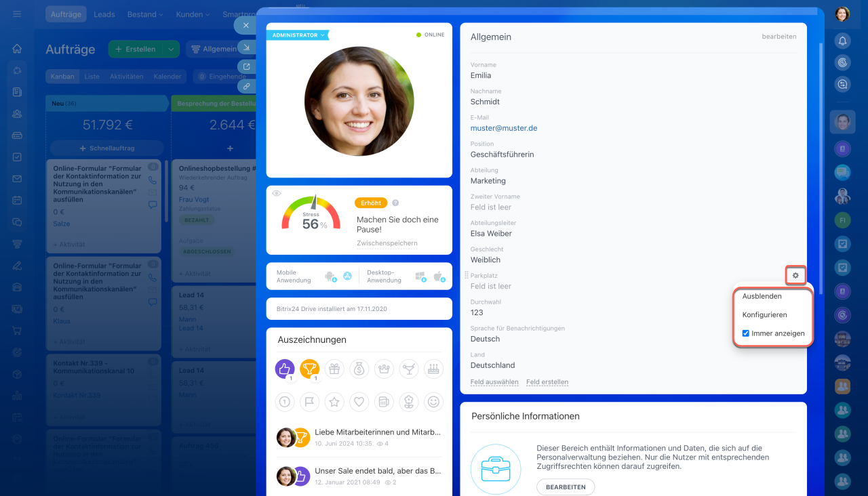Click the Parkplatz field value 'Feld ist leer'
The width and height of the screenshot is (868, 496).
(x=491, y=287)
